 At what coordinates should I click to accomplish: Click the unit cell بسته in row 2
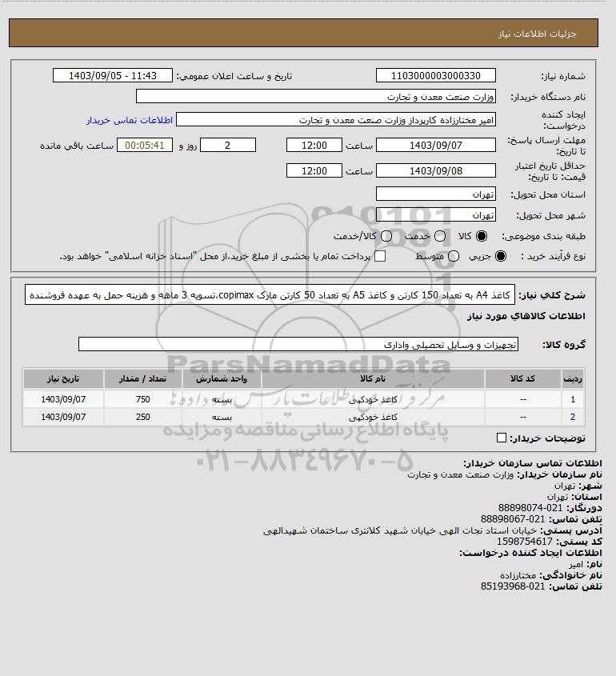[x=222, y=418]
